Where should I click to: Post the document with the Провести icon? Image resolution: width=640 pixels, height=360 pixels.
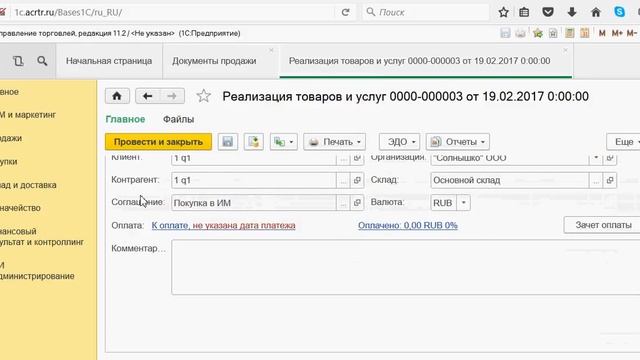pyautogui.click(x=253, y=142)
